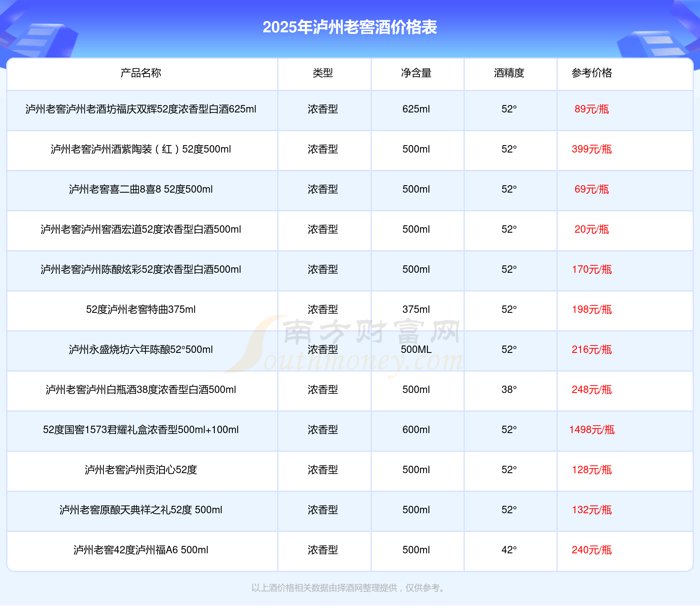
Task: Click product 泸州老窖泸州白瓶酒38度浓香型白酒500ml
Action: [x=141, y=389]
